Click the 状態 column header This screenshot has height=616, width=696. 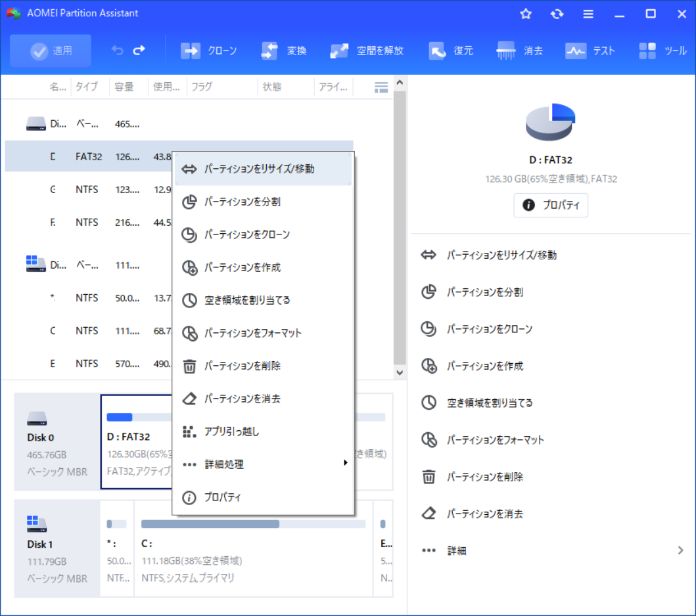click(x=285, y=87)
